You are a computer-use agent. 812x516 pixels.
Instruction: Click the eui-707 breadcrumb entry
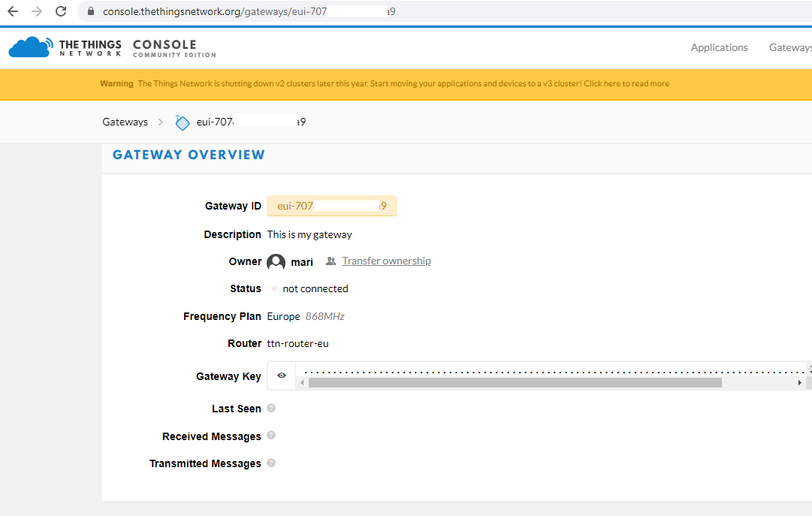[x=251, y=122]
